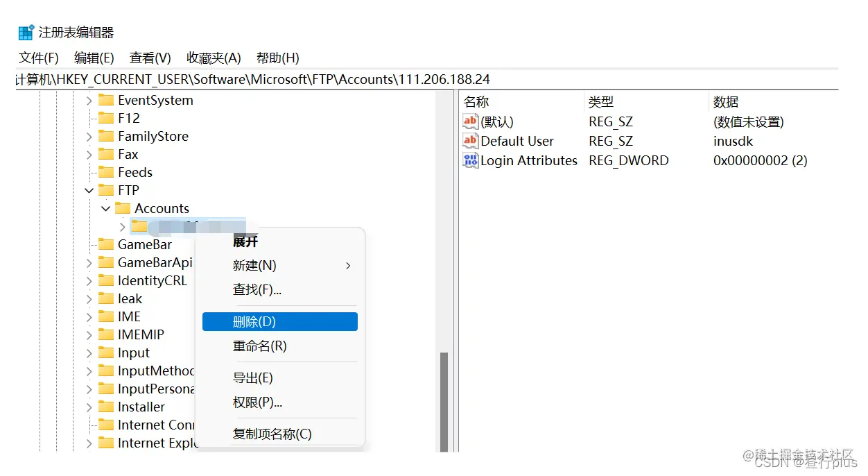868x476 pixels.
Task: Expand the FamilyStore key
Action: 89,137
